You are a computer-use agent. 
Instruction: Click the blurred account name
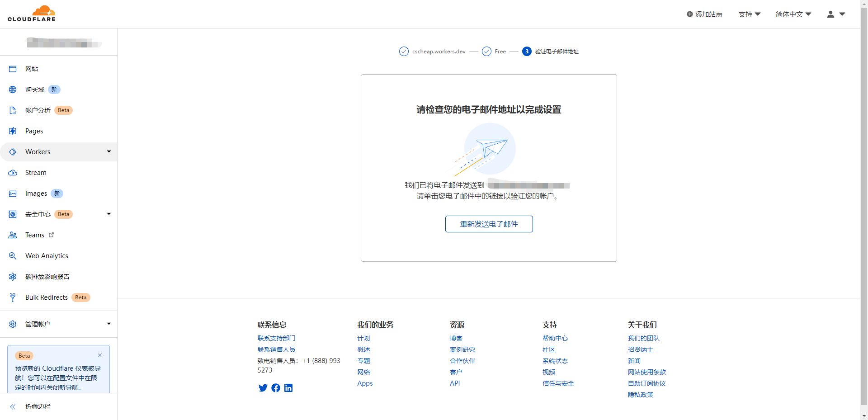pos(64,42)
